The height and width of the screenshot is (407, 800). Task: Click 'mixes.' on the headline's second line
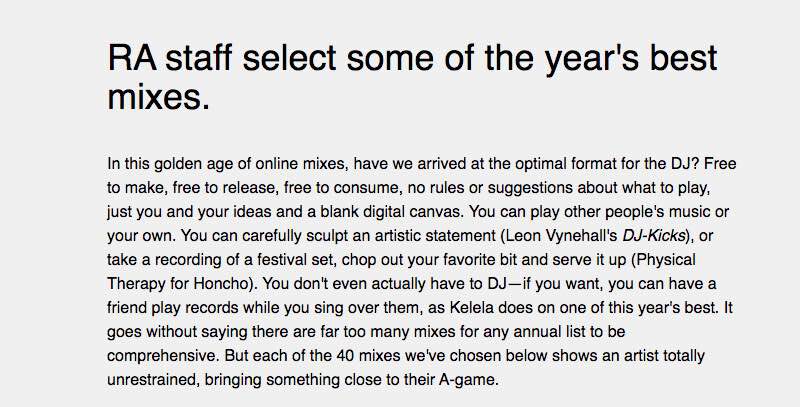tap(159, 96)
